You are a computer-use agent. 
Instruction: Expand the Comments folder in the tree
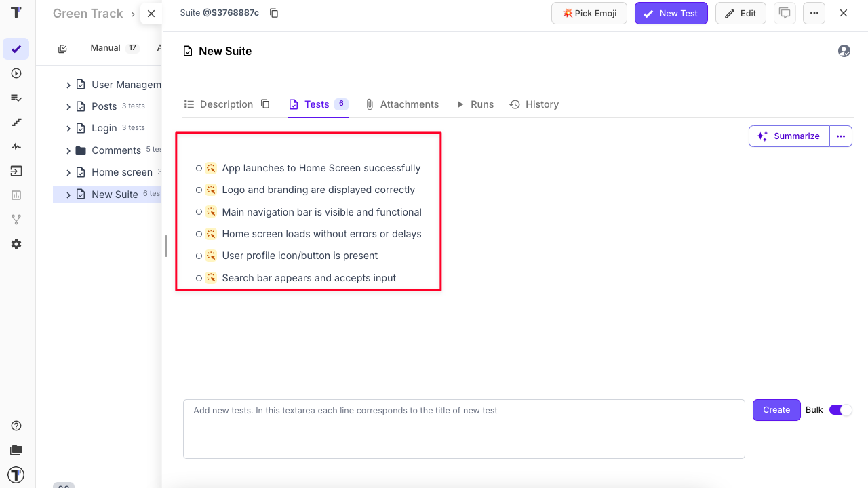[68, 150]
